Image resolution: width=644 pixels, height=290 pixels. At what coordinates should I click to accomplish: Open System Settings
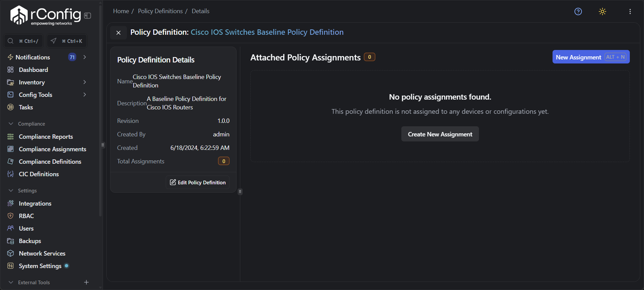click(40, 266)
